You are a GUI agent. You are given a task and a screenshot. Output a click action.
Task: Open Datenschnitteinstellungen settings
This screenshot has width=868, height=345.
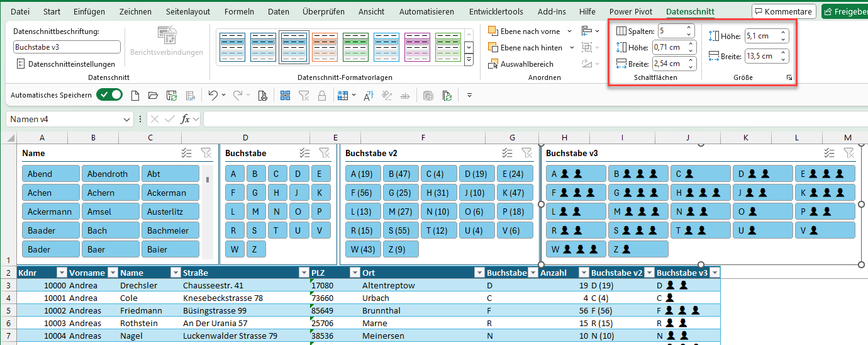click(65, 64)
